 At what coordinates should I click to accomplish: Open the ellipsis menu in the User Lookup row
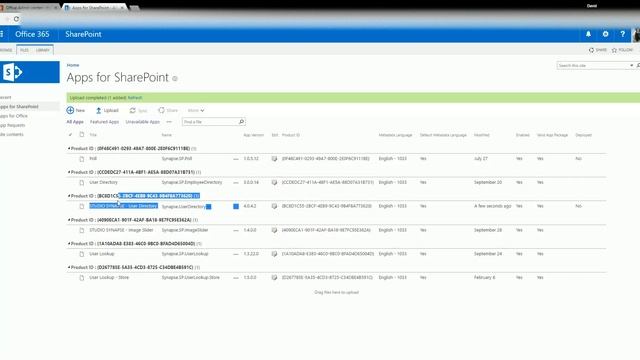click(x=236, y=254)
